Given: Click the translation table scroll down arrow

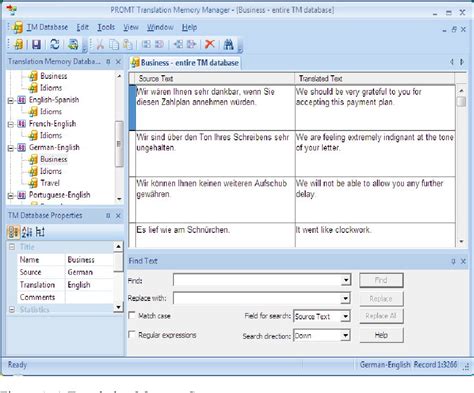Looking at the screenshot, I should coord(462,242).
